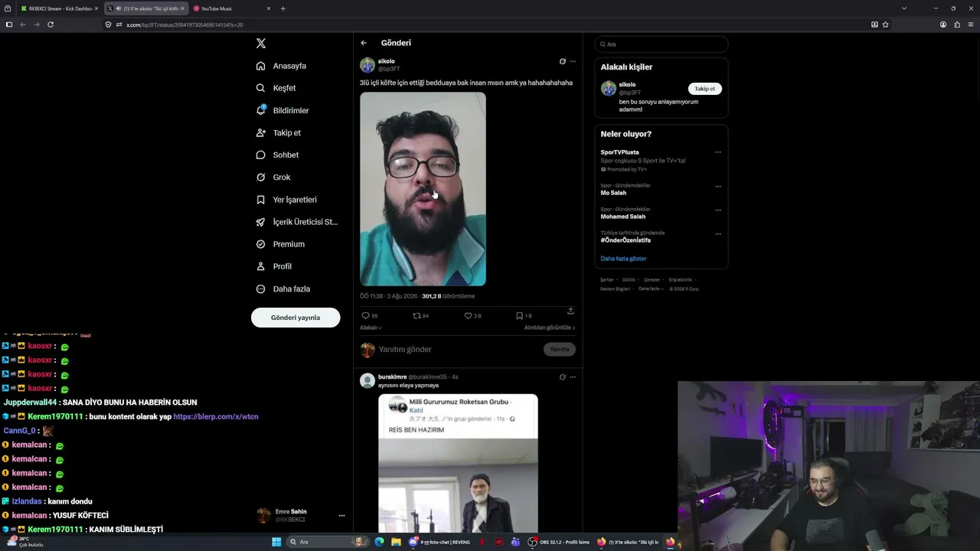Click the Windows taskbar Ara search box
Viewport: 980px width, 551px height.
point(327,542)
